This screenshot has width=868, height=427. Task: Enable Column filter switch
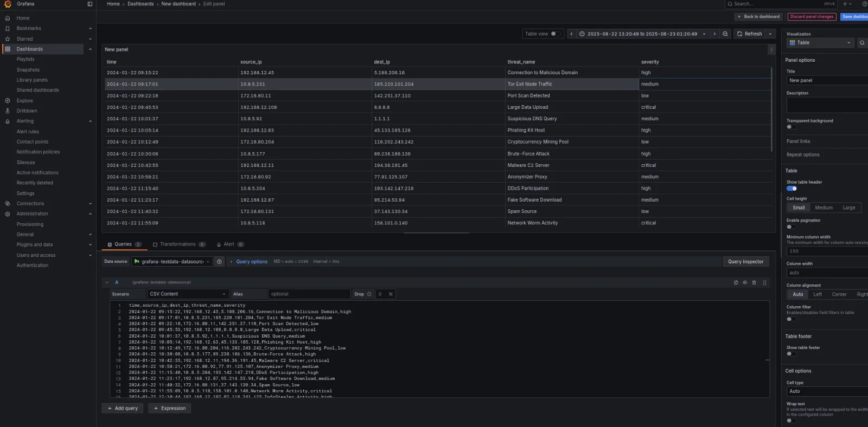(792, 319)
